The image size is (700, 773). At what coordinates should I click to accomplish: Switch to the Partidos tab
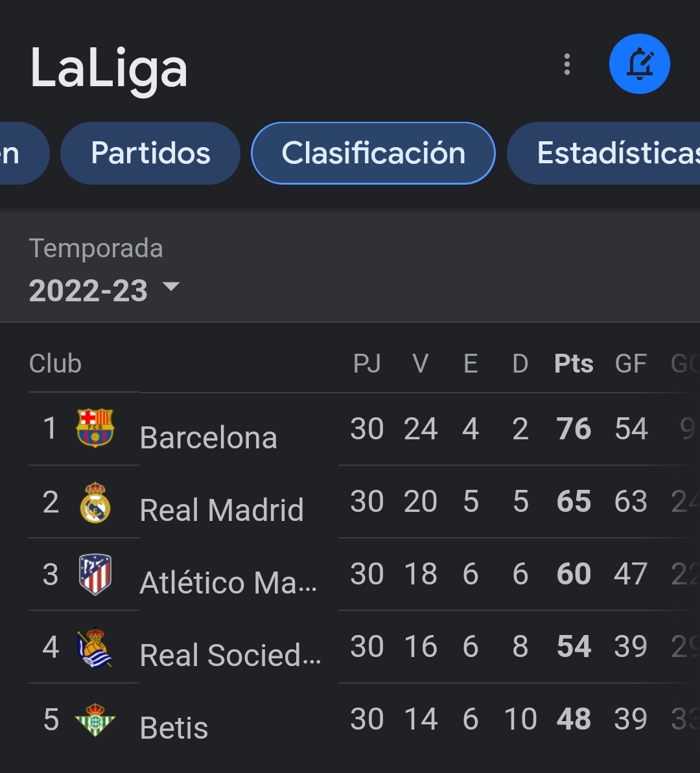(x=150, y=154)
